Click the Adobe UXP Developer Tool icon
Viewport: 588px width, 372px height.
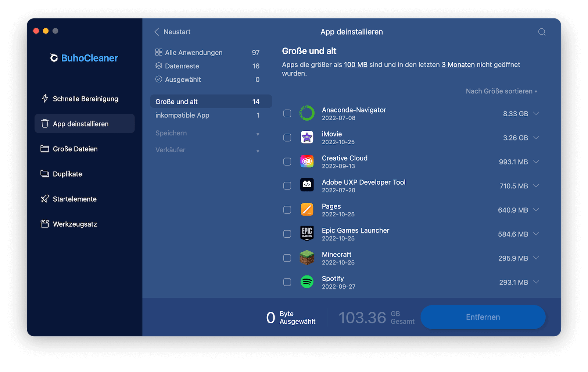[307, 185]
